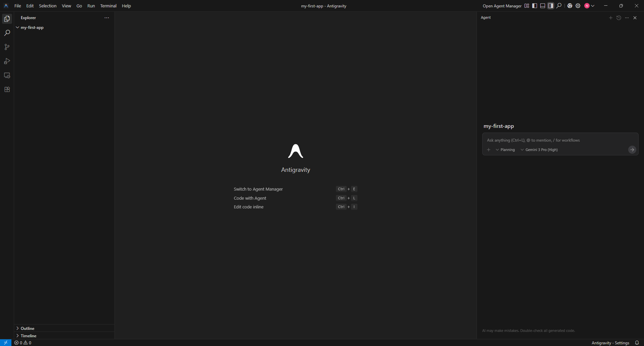Expand the Outline section
Screen dimensions: 644x346
[x=28, y=328]
